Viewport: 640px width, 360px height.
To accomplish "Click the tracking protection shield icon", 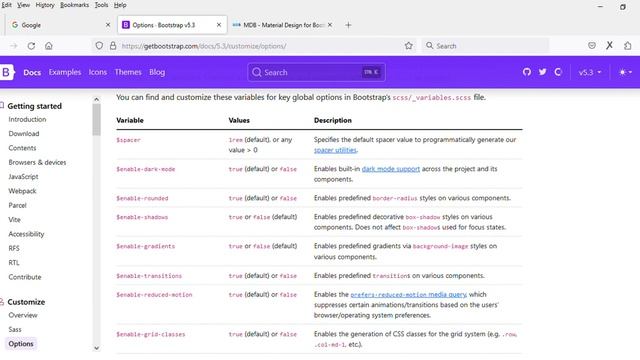I will (99, 46).
